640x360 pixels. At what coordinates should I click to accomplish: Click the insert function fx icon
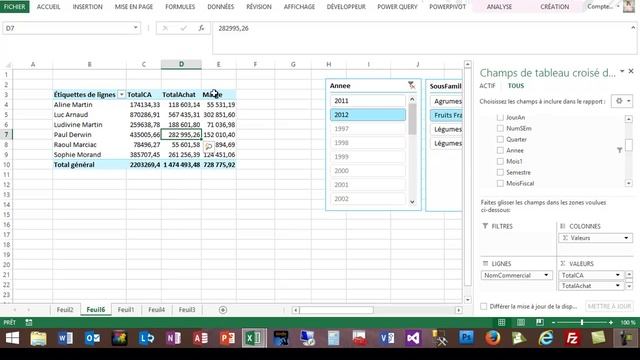pos(201,28)
